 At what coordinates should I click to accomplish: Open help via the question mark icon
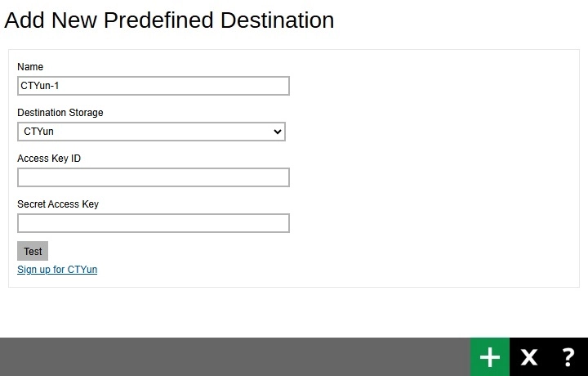click(568, 357)
